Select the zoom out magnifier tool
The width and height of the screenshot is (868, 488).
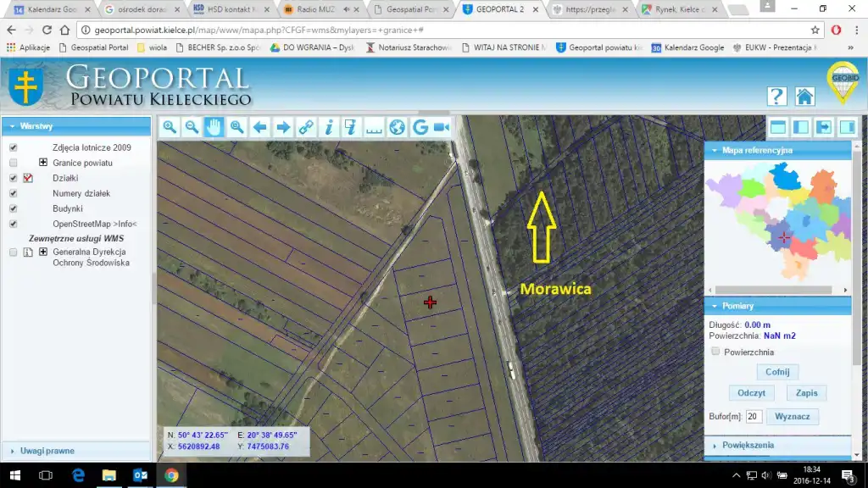tap(192, 127)
